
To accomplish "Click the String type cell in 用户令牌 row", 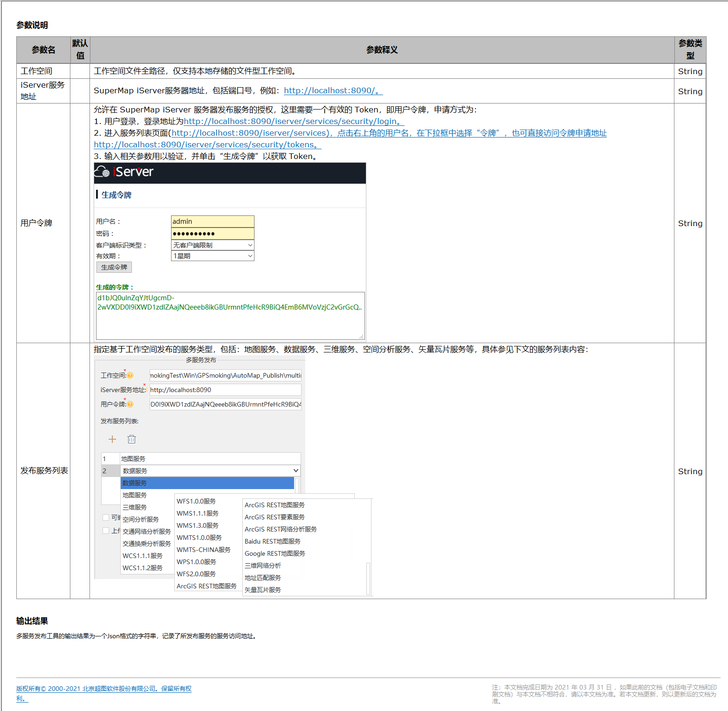I will pos(690,223).
